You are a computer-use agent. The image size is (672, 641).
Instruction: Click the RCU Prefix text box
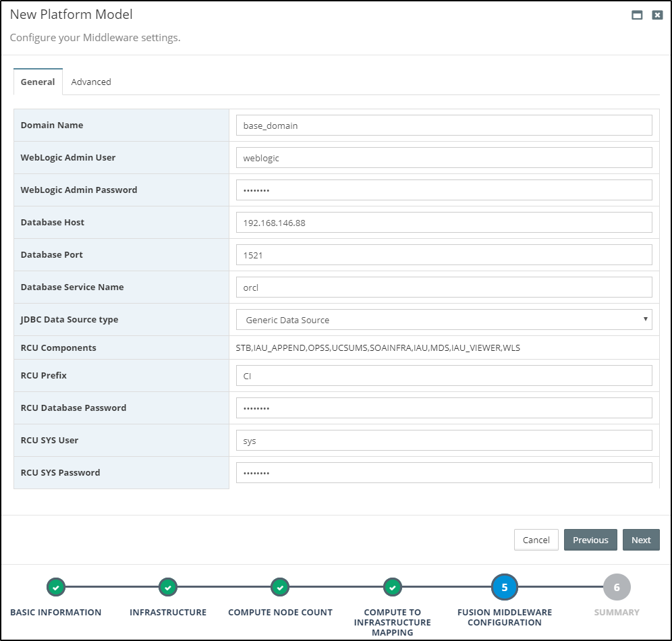[443, 376]
